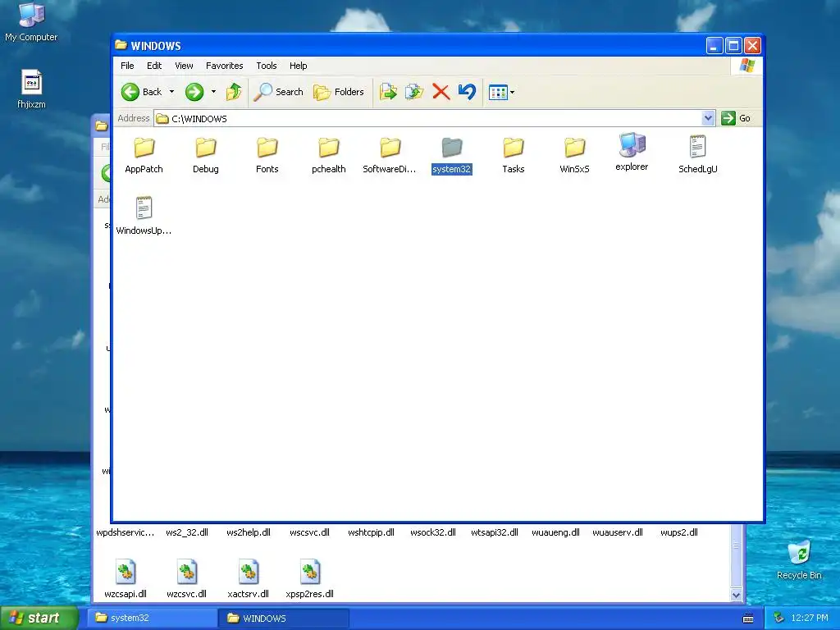
Task: Select the Recycle Bin desktop icon
Action: tap(799, 560)
